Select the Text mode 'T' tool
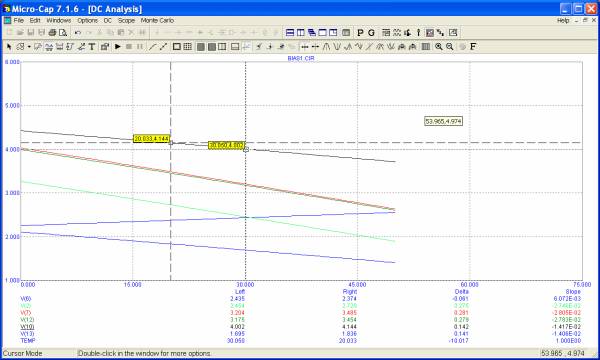The image size is (600, 360). coord(92,47)
